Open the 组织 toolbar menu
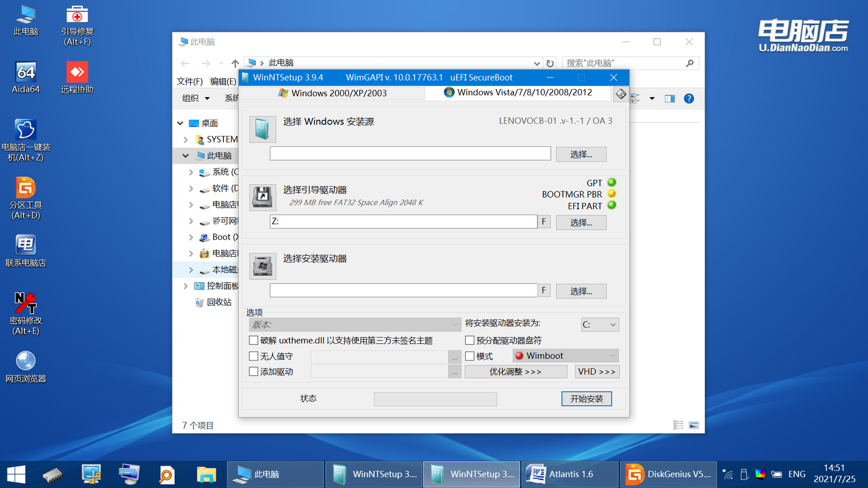 click(x=196, y=98)
